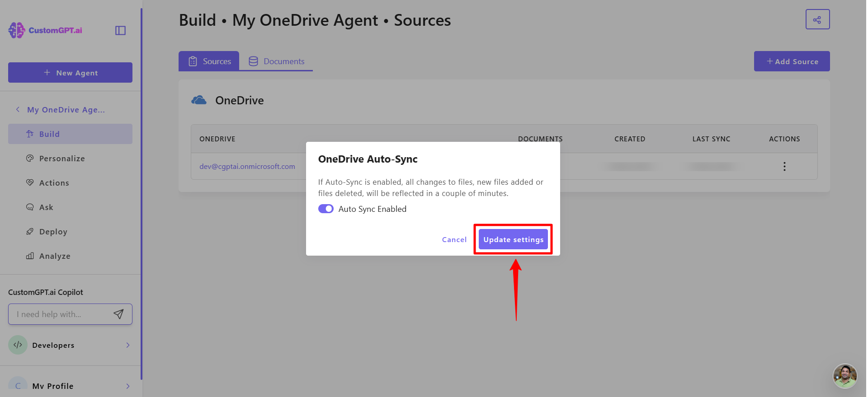This screenshot has height=397, width=868.
Task: Click the Developers code icon
Action: pyautogui.click(x=18, y=345)
